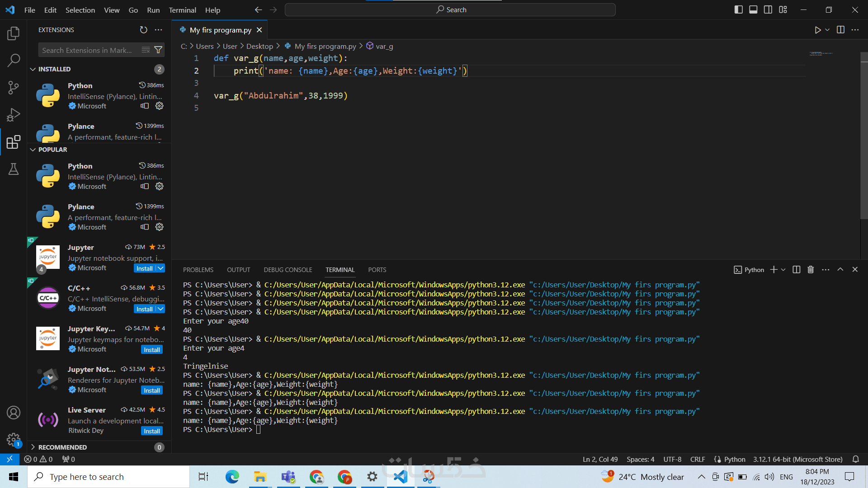Click the Search Extensions input field

[88, 50]
